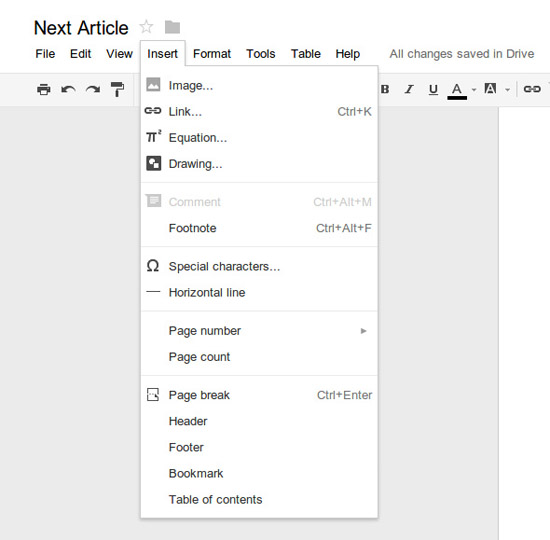Open the move-to-folder icon
This screenshot has width=550, height=540.
172,27
